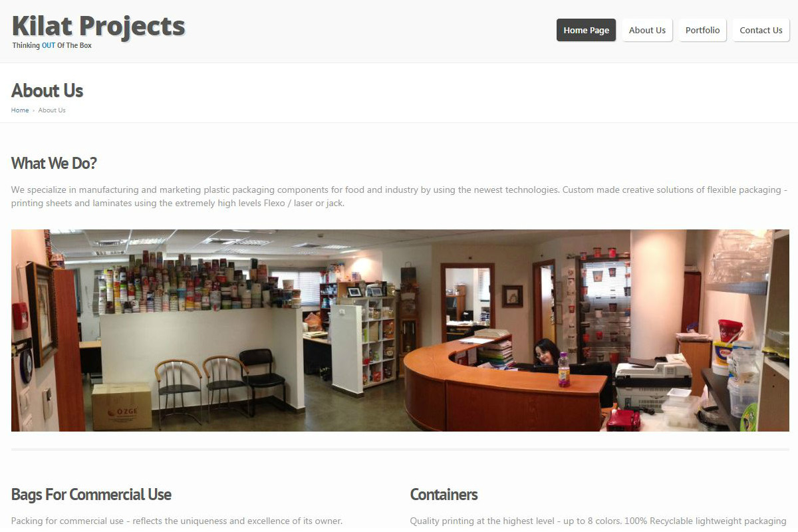This screenshot has height=532, width=798.
Task: Click the Kilat Projects site logo
Action: point(98,26)
